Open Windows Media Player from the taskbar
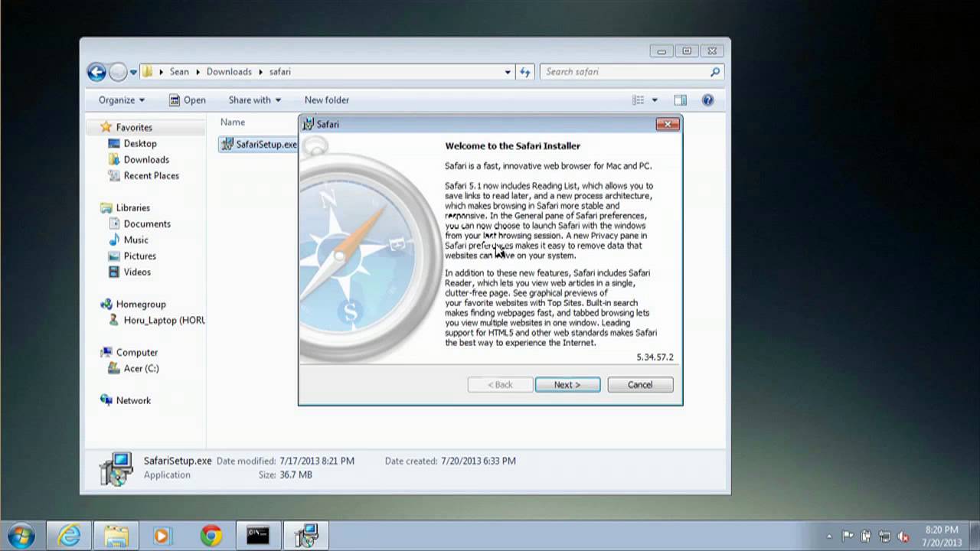Viewport: 980px width, 551px height. [162, 535]
